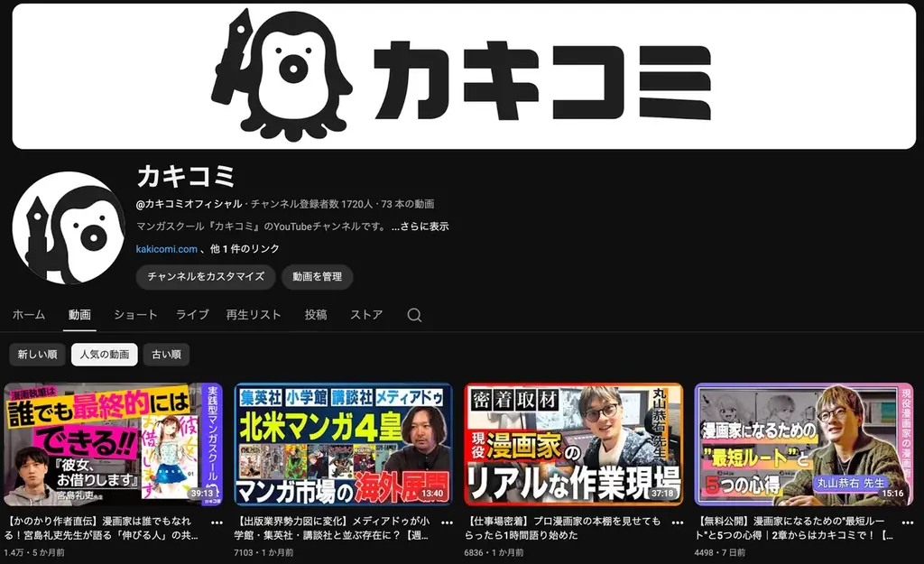Click チャンネルをカスタマイズ button
This screenshot has width=924, height=564.
206,276
